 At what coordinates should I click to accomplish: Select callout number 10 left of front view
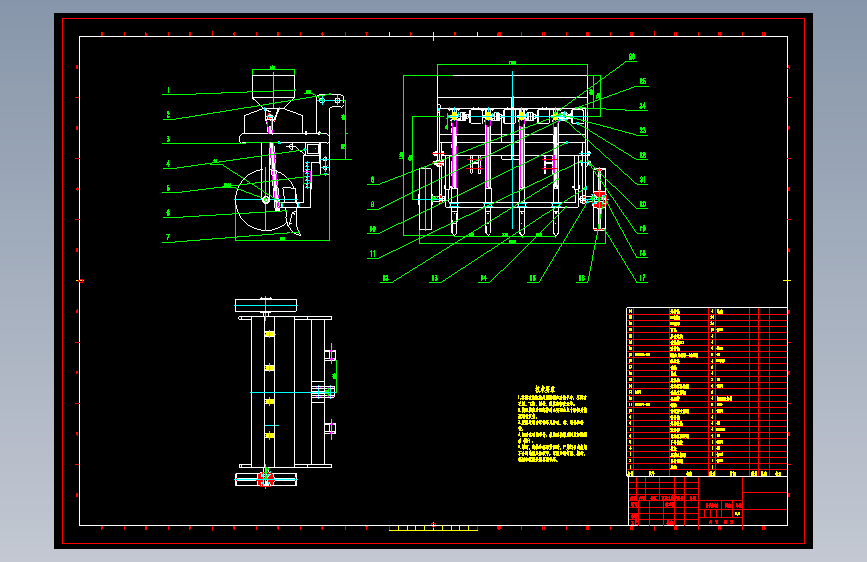[373, 229]
